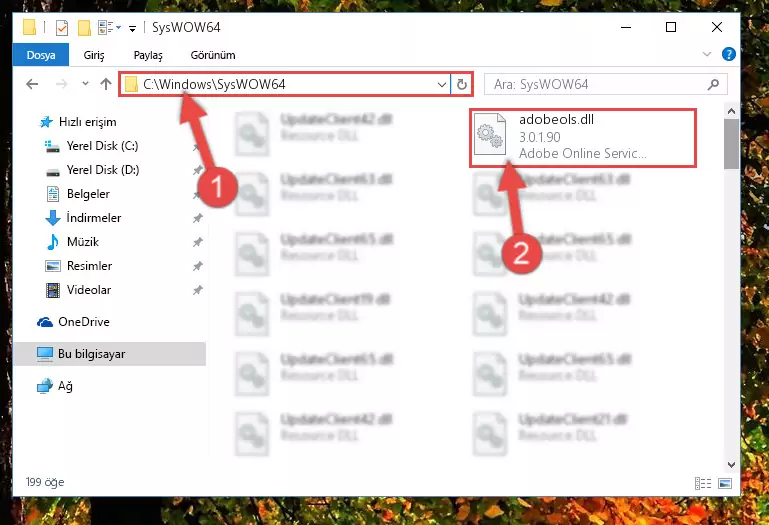This screenshot has width=769, height=525.
Task: Unpin Yerel Disk (D:) pin icon
Action: 197,170
